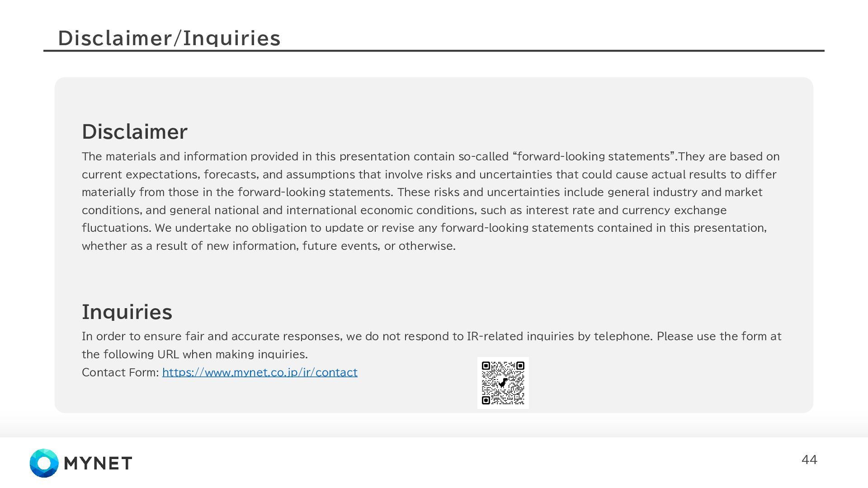Click the line "the following URL when making inquiries"
Screen dimensions: 868x488
[195, 354]
